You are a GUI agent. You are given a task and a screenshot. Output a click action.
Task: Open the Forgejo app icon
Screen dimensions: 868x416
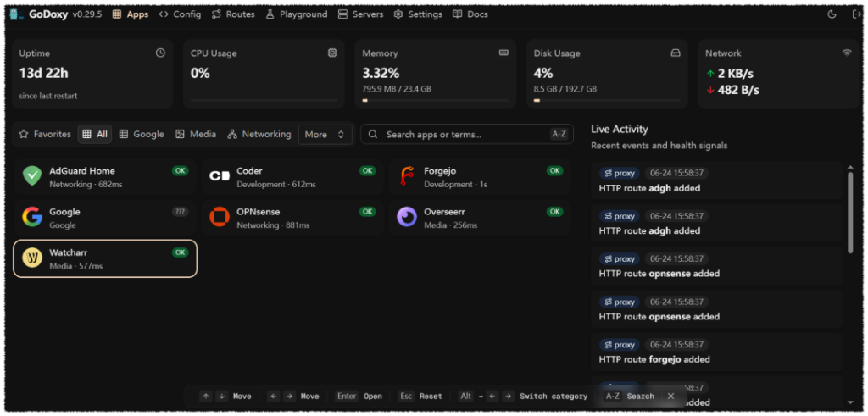click(406, 176)
